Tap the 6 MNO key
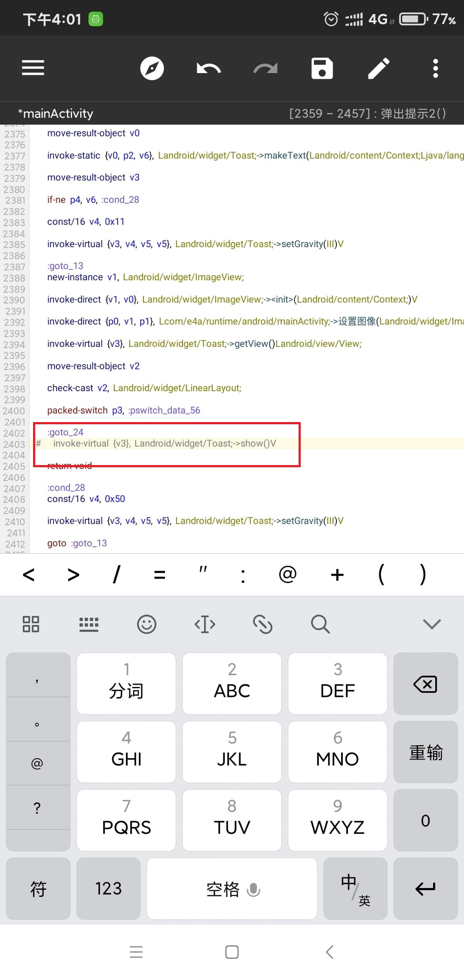Screen dimensions: 464x980 [338, 752]
